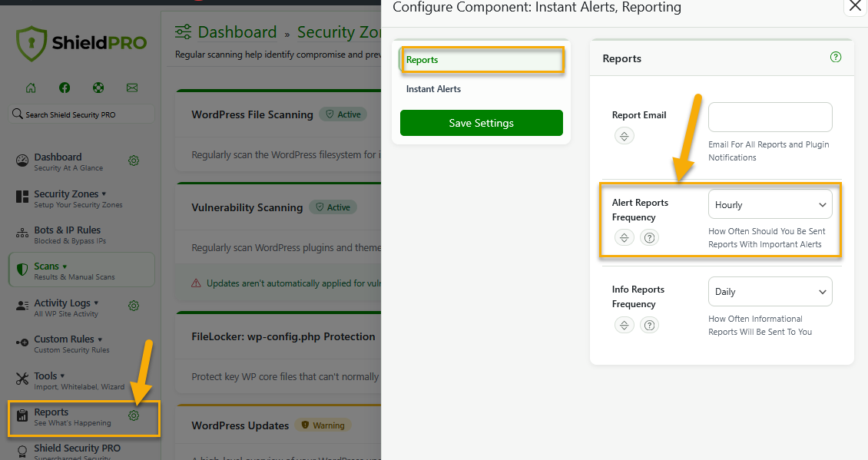Click the Security Zones grid icon
868x460 pixels.
pos(22,197)
